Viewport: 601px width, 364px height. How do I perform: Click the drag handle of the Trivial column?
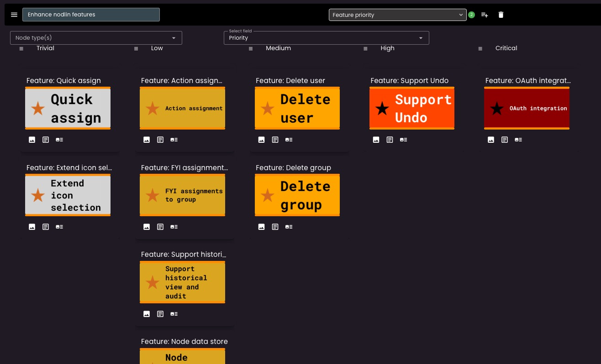point(21,49)
